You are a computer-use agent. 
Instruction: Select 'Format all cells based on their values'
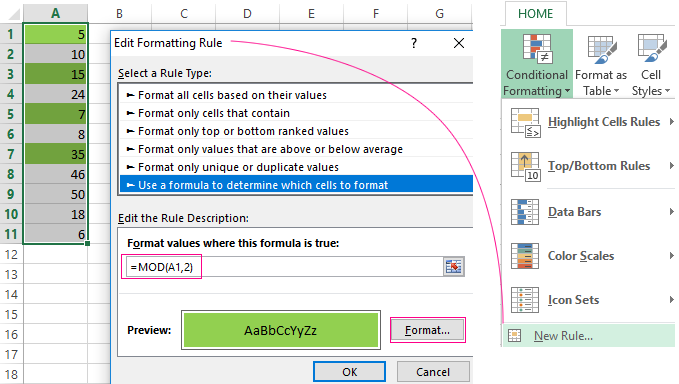coord(296,95)
